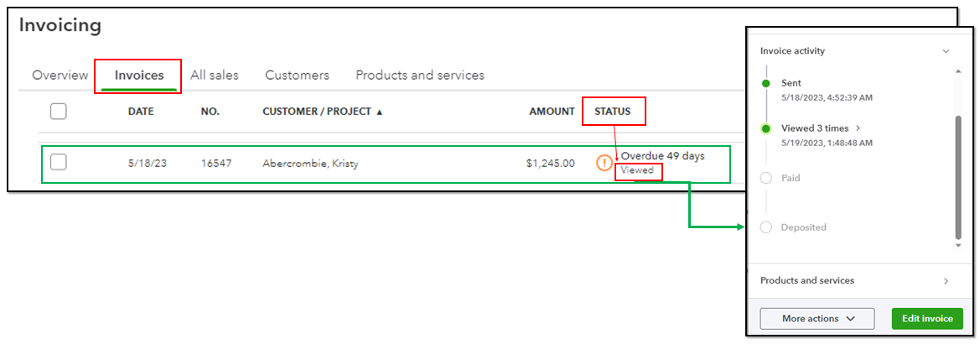Open the More actions dropdown
Viewport: 980px width, 344px height.
point(817,318)
